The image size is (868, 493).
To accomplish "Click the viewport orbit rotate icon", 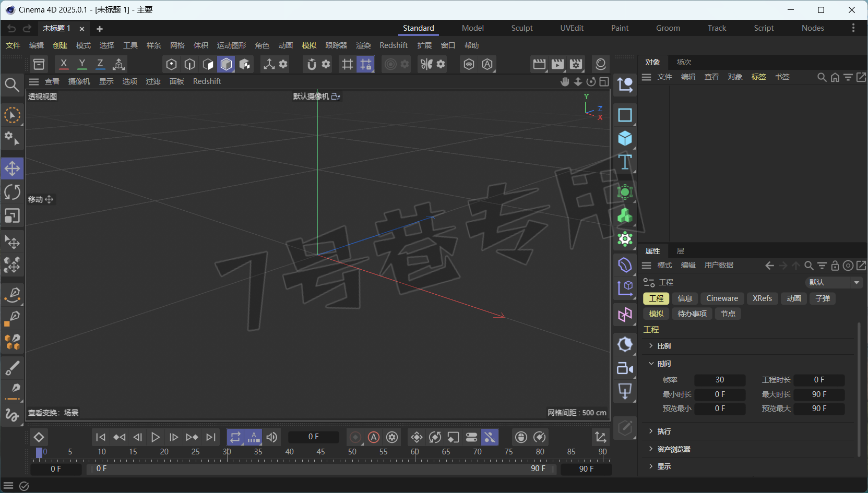I will 591,81.
